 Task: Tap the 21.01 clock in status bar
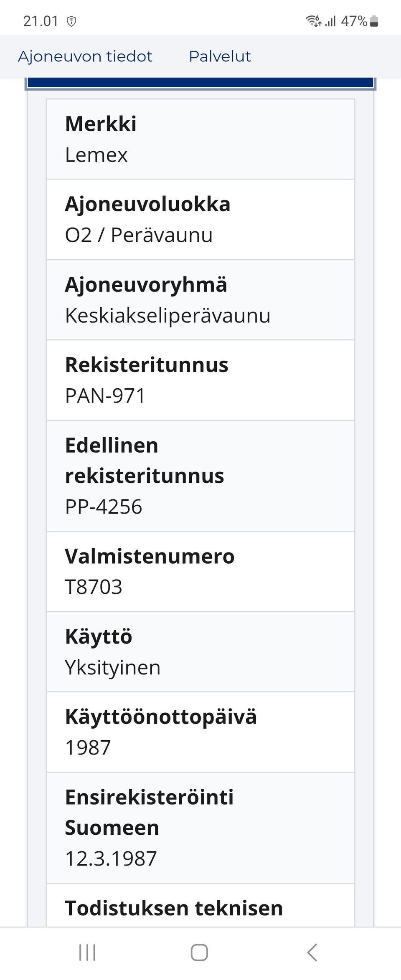41,21
